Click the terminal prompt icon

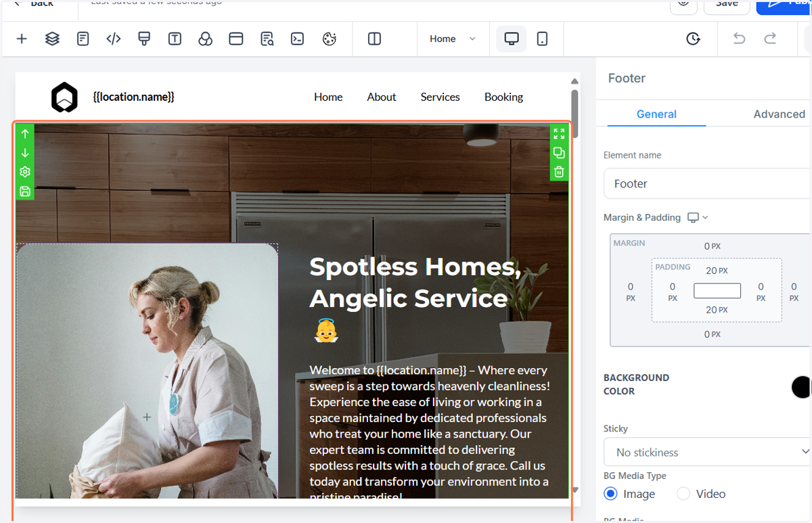coord(297,39)
